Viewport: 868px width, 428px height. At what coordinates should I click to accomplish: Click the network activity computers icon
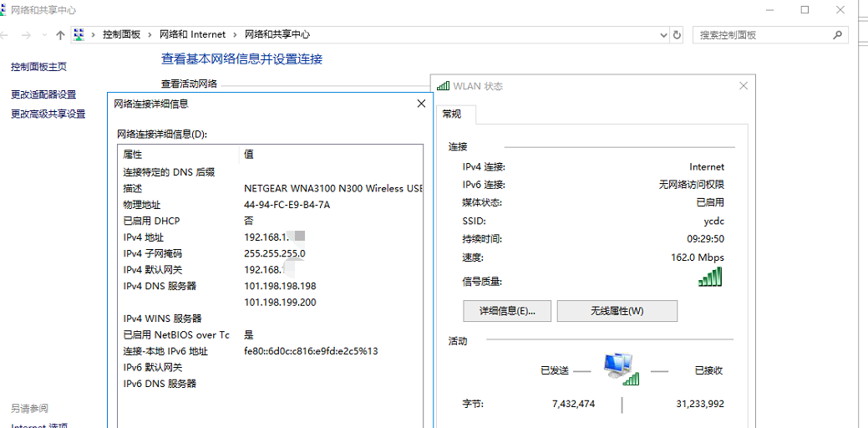pyautogui.click(x=621, y=368)
